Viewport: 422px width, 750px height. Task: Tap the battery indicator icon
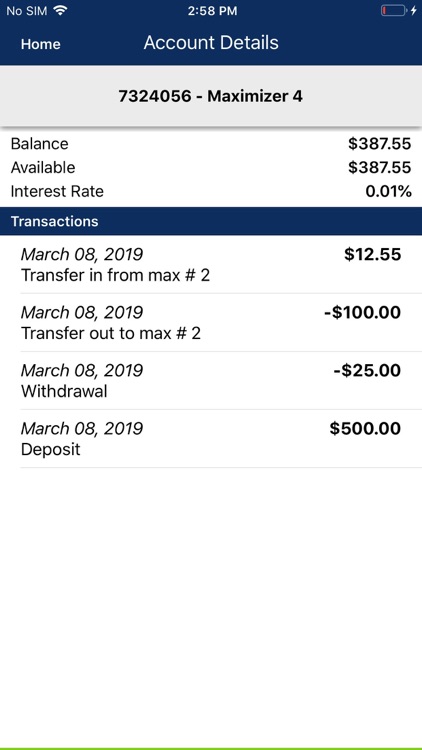pos(393,11)
